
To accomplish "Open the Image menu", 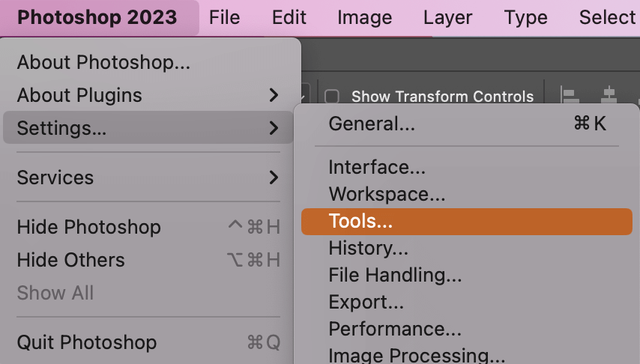I will tap(364, 17).
